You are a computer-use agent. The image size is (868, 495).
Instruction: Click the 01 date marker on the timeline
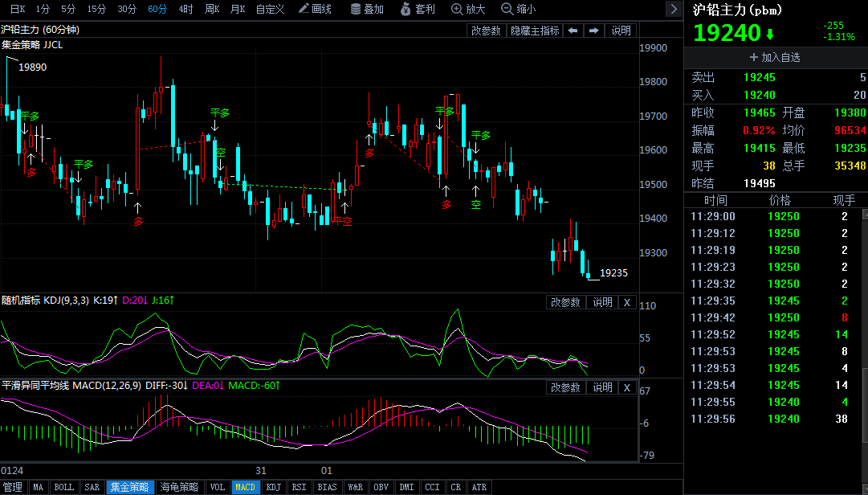coord(327,471)
